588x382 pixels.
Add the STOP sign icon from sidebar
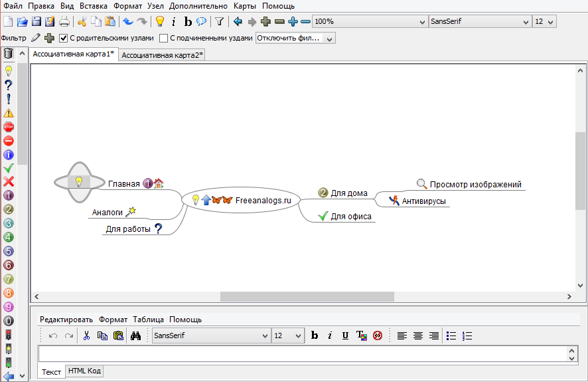8,127
